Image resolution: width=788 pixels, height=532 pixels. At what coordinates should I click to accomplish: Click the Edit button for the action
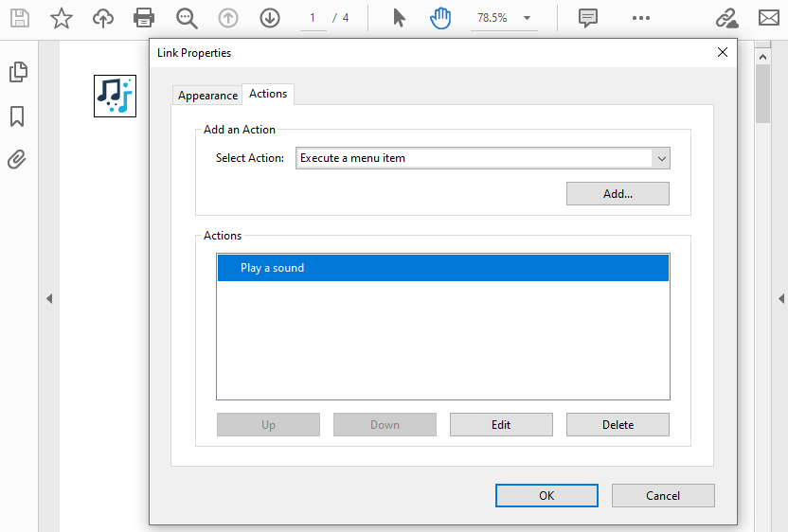501,425
